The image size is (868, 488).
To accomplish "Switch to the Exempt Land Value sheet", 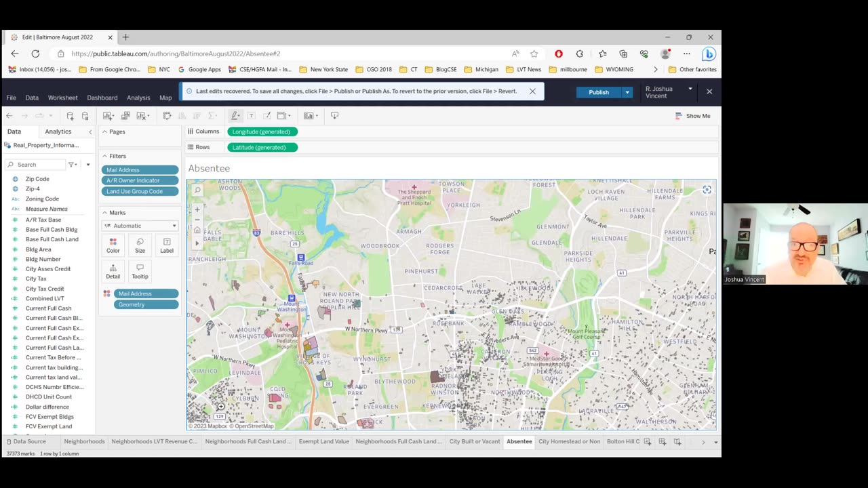I will [x=324, y=441].
